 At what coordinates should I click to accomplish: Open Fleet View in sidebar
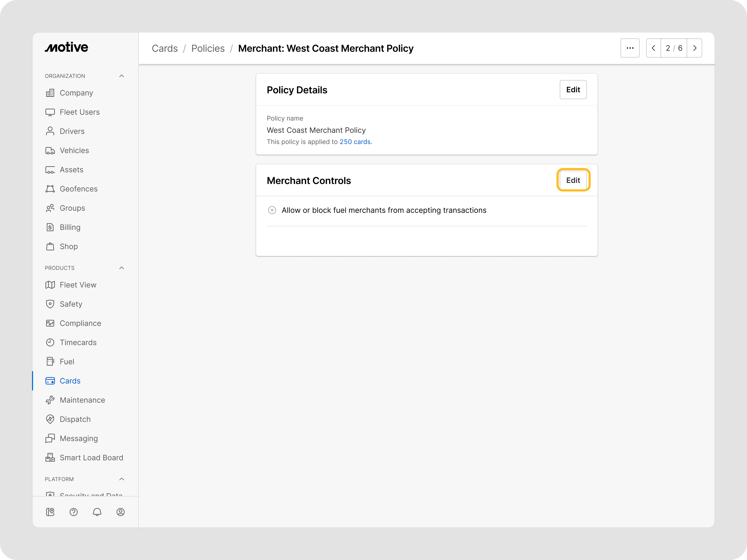coord(78,285)
